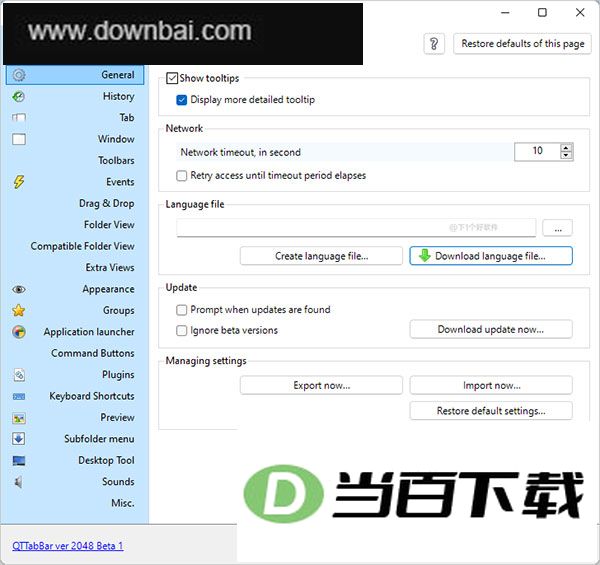Click Import now button
The height and width of the screenshot is (565, 600).
tap(491, 385)
